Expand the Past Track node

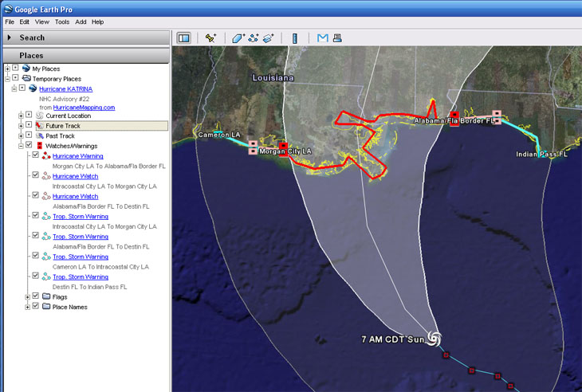[x=21, y=136]
